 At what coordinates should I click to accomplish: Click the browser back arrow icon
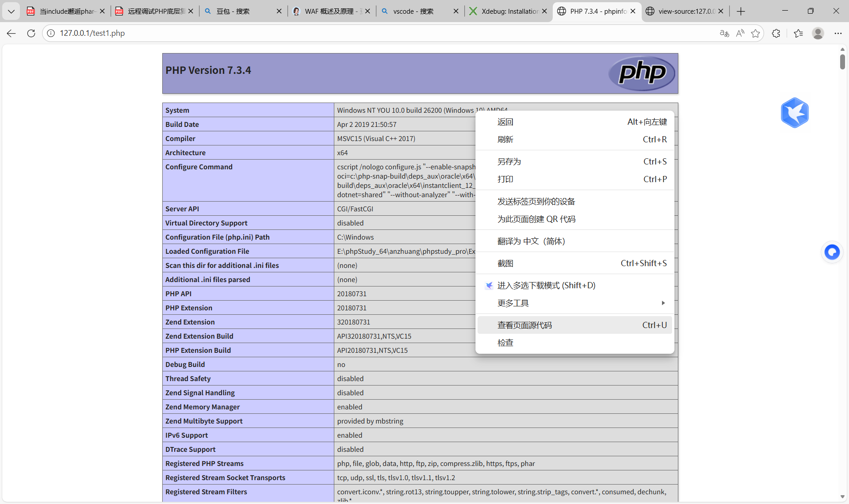point(11,33)
